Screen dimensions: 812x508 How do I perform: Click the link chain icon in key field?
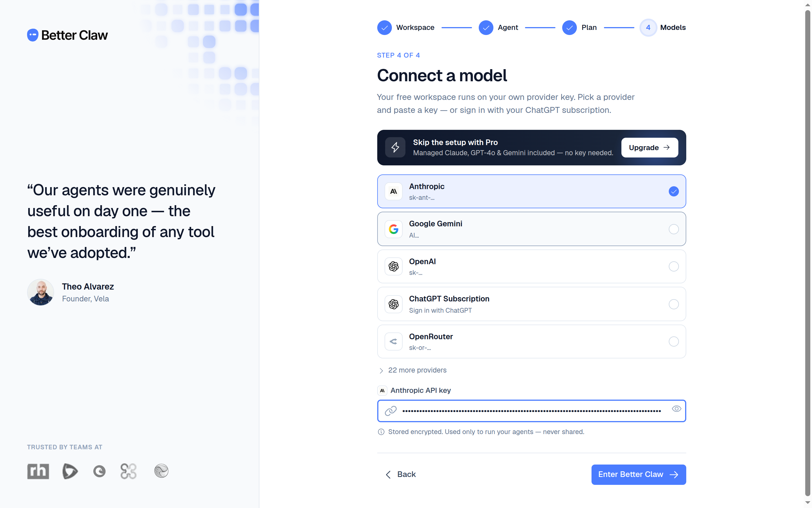pyautogui.click(x=390, y=411)
